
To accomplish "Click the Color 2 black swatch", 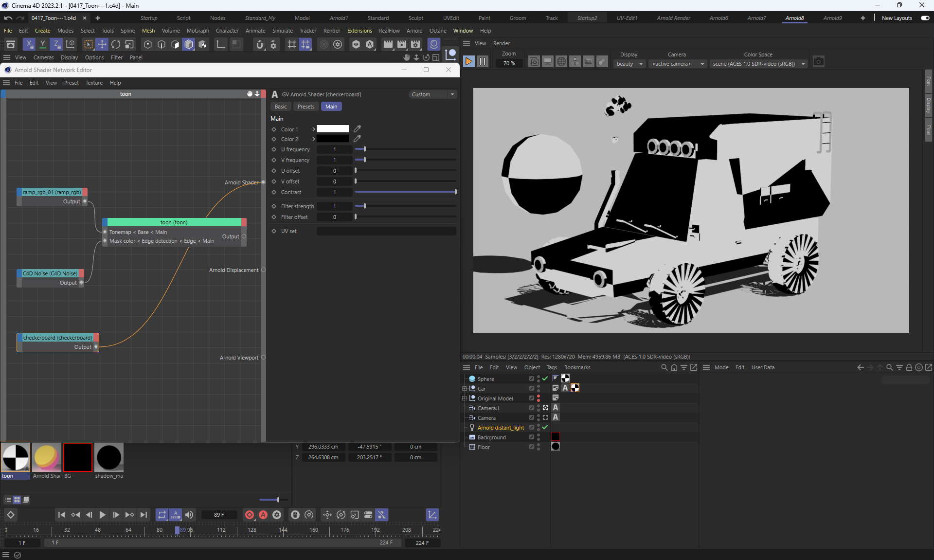I will (333, 139).
